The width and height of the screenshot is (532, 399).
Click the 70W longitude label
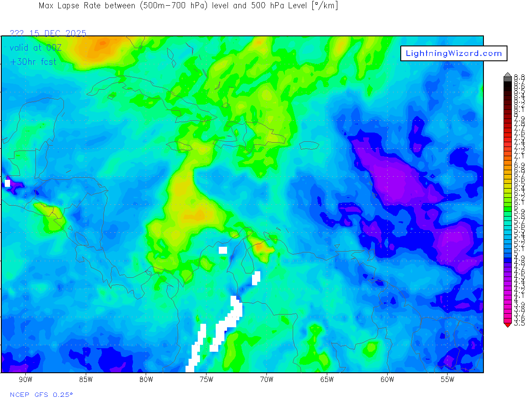(x=266, y=379)
